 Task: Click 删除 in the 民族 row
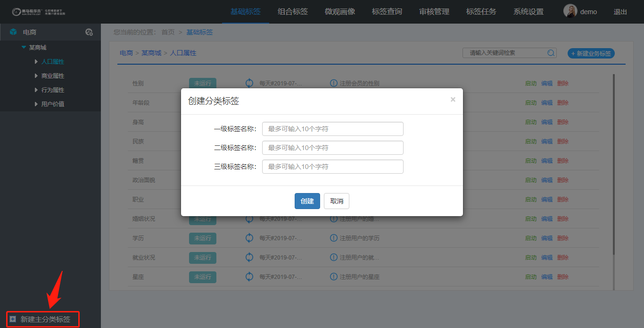(563, 141)
